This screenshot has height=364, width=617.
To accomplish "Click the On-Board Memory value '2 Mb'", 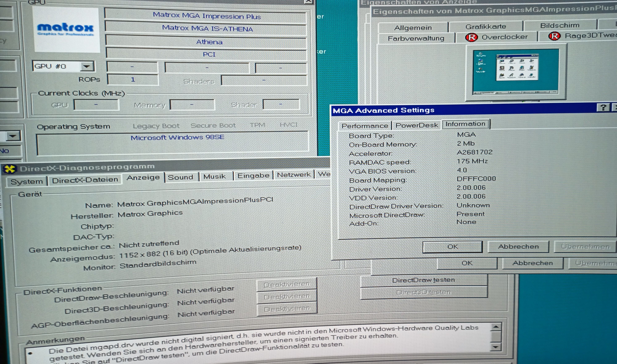I will (466, 143).
